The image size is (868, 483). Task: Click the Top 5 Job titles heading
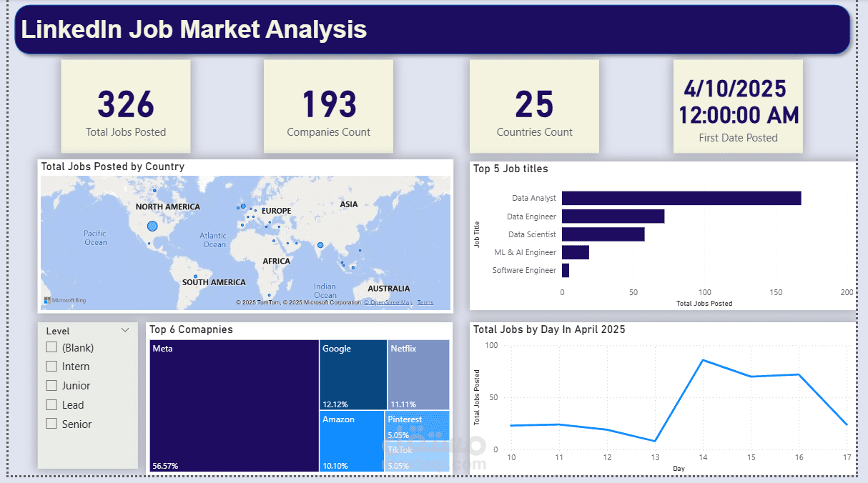pos(511,169)
